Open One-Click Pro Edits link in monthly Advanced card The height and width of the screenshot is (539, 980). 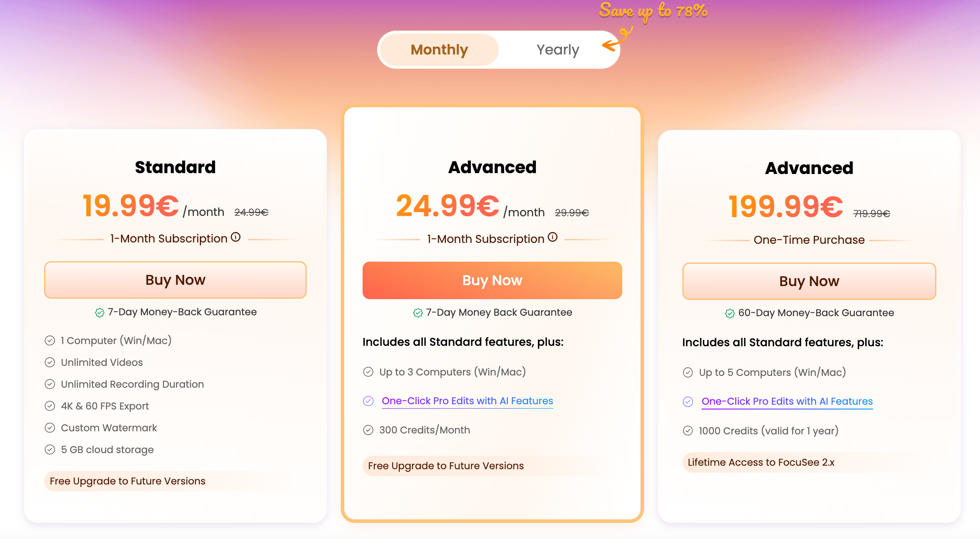pos(467,401)
